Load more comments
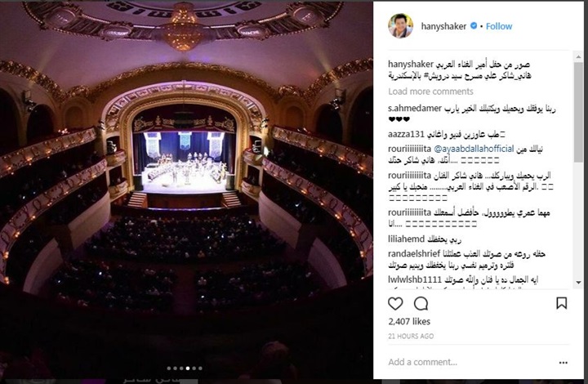Image resolution: width=588 pixels, height=384 pixels. pyautogui.click(x=430, y=92)
